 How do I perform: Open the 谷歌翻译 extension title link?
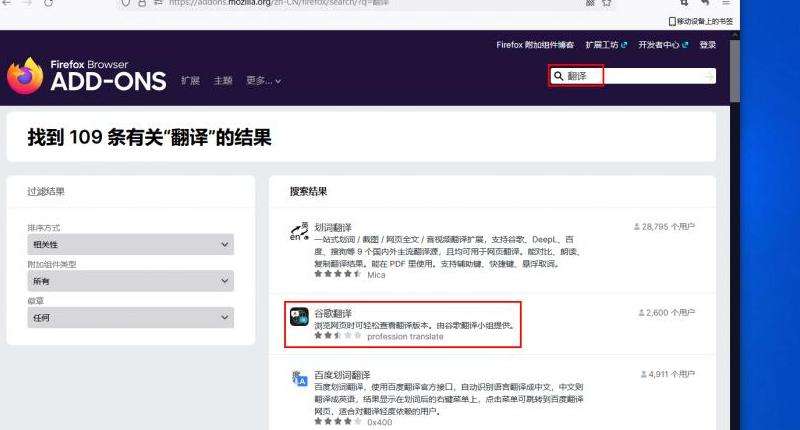333,312
